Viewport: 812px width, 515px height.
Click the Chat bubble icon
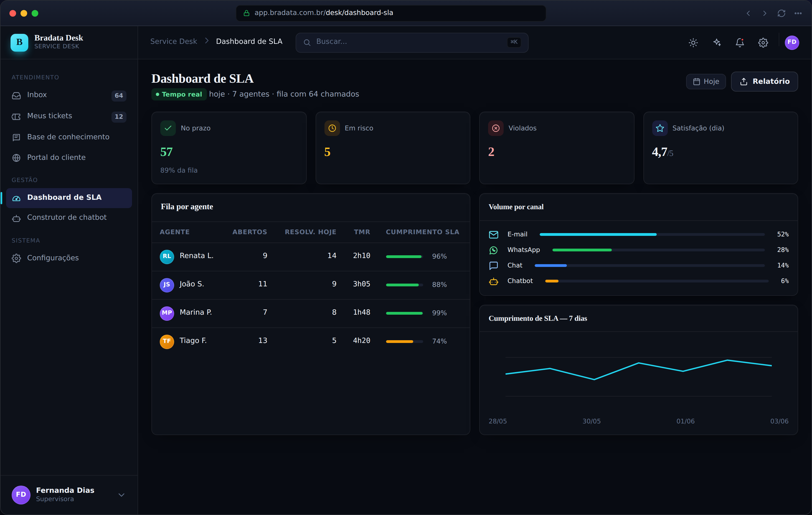click(493, 266)
